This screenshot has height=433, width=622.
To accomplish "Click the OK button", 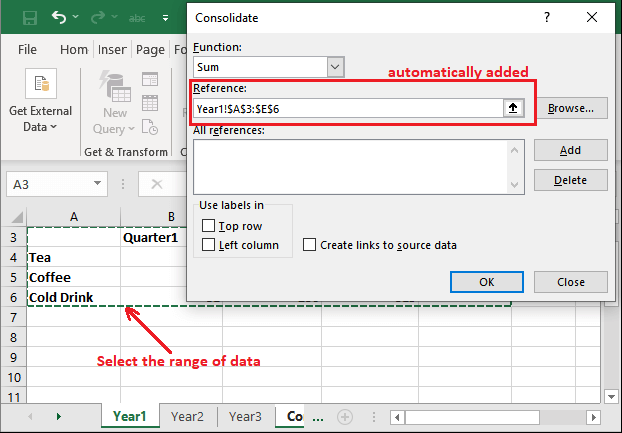I will point(487,282).
